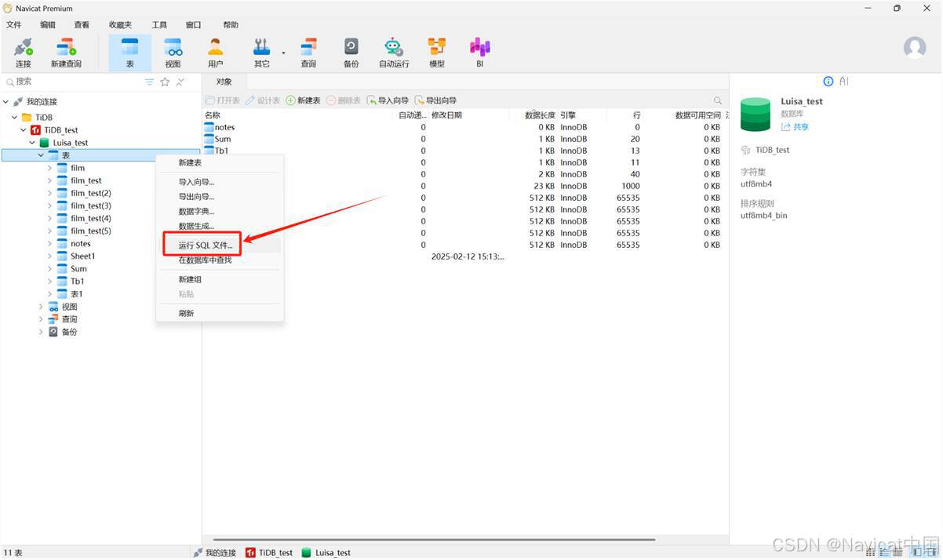Click the 连接 (Connection) toolbar icon
The image size is (943, 560).
click(24, 53)
